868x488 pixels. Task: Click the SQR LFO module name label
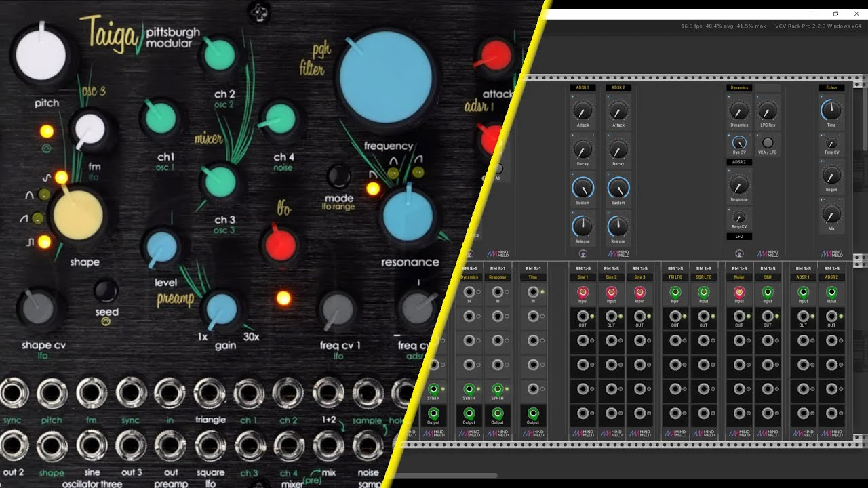pos(703,277)
